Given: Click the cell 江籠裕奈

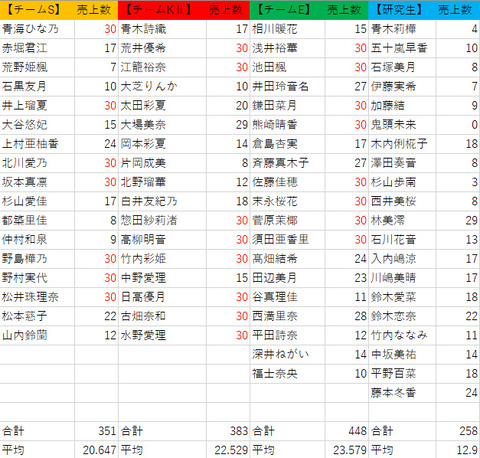Looking at the screenshot, I should click(162, 67).
